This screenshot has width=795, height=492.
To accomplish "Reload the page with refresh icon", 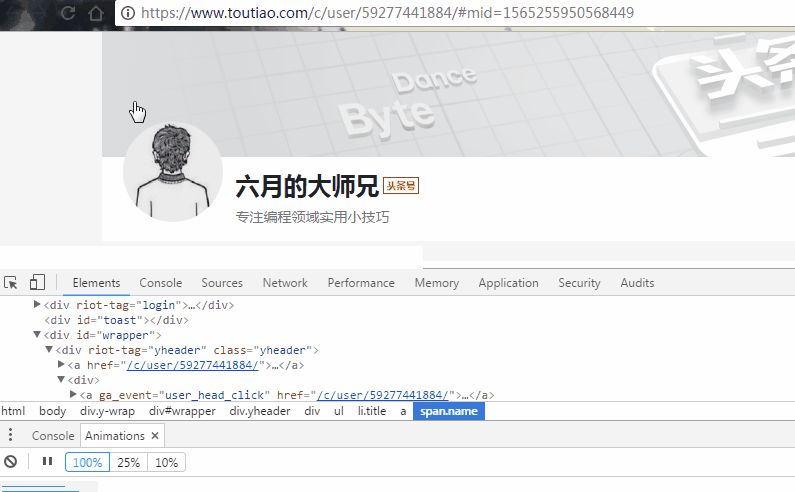I will tap(67, 13).
